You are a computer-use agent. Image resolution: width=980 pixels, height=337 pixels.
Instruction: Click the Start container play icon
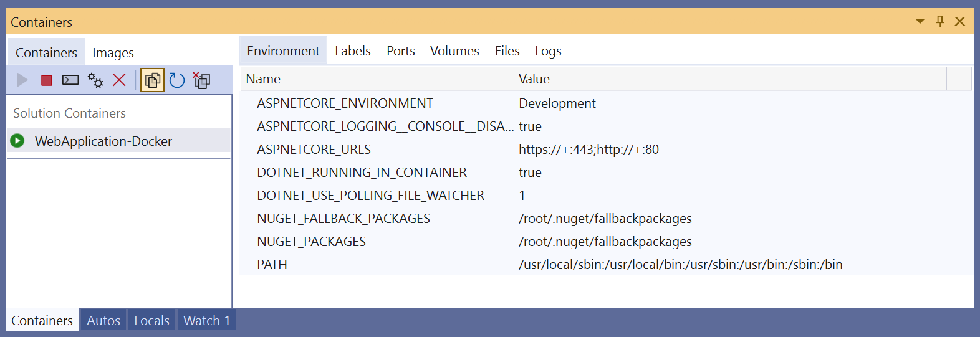pos(22,80)
